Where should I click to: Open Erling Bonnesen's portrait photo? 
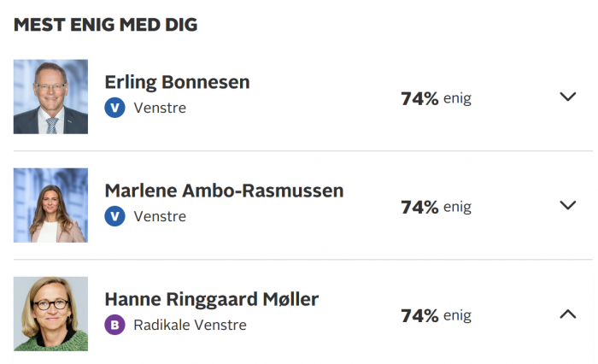(50, 97)
